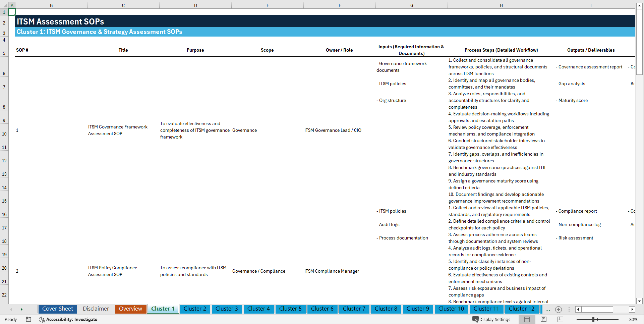Switch to the Cluster 5 sheet tab
Viewport: 644px width, 324px height.
point(290,309)
